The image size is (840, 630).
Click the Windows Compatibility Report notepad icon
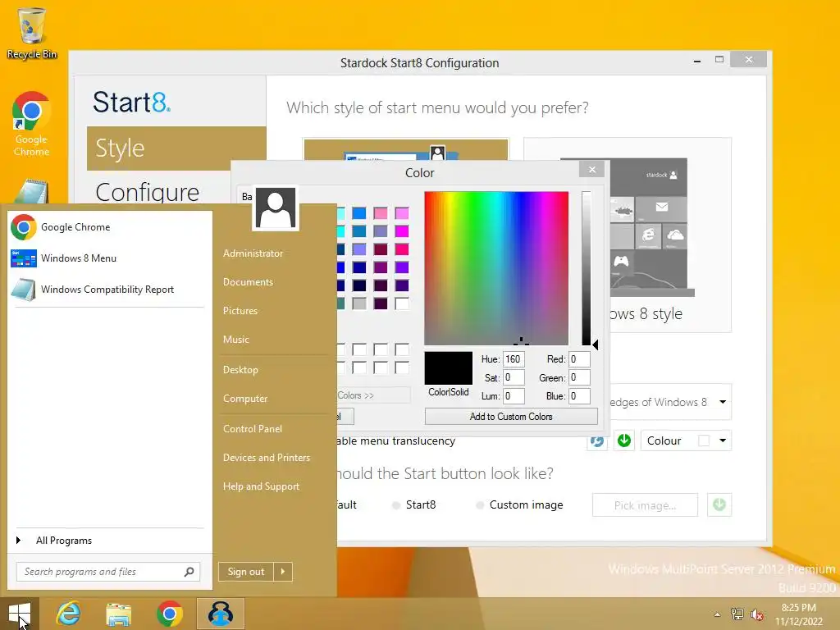(24, 290)
